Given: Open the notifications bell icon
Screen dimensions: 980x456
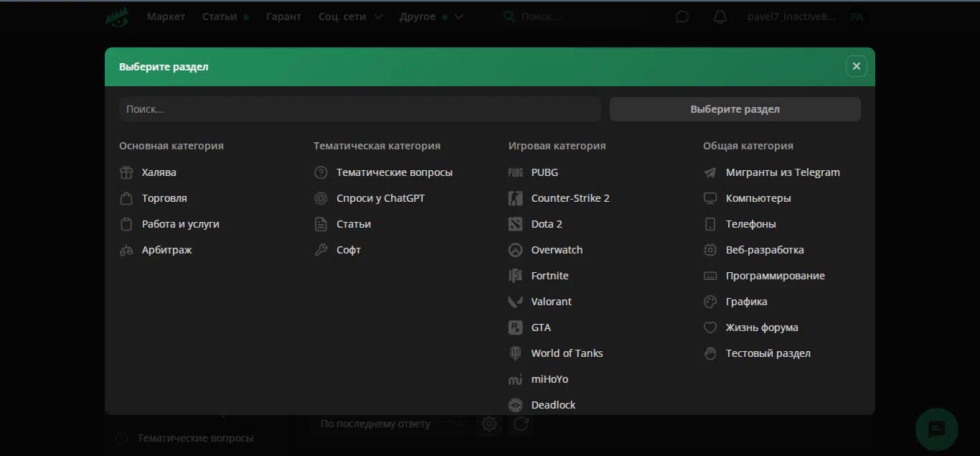Looking at the screenshot, I should click(x=720, y=17).
